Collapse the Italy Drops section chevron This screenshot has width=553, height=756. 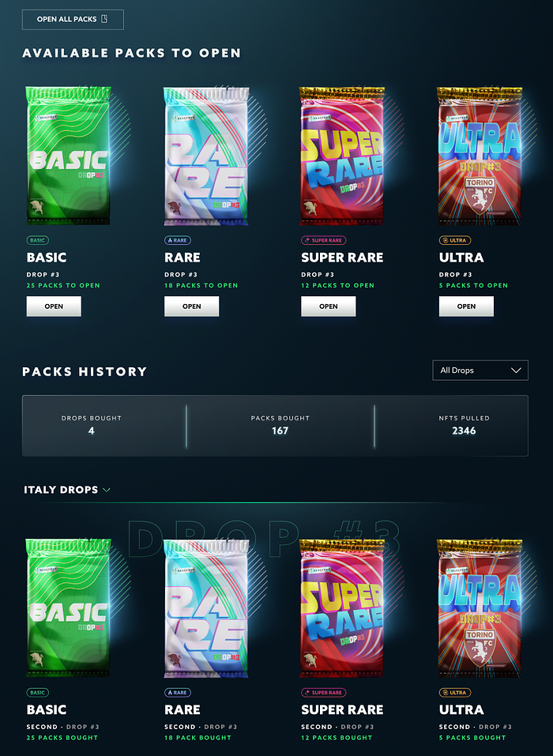[x=107, y=490]
